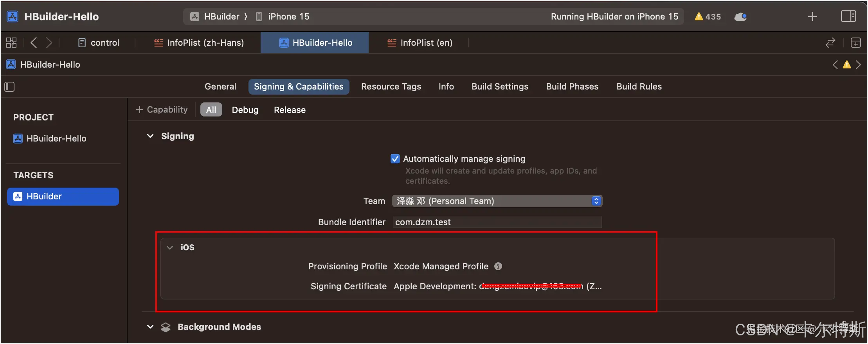This screenshot has width=868, height=344.
Task: Open the Team dropdown
Action: pyautogui.click(x=497, y=201)
